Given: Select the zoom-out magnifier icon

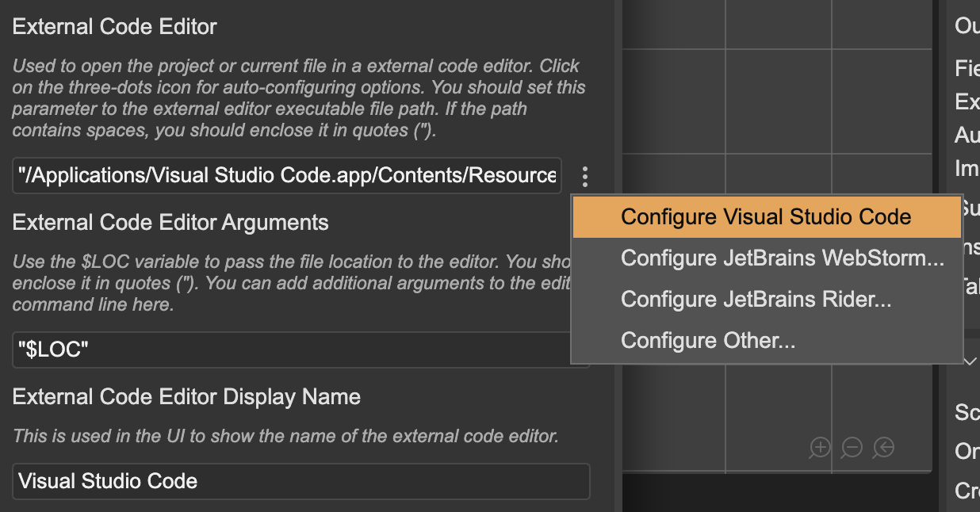Looking at the screenshot, I should pyautogui.click(x=851, y=449).
